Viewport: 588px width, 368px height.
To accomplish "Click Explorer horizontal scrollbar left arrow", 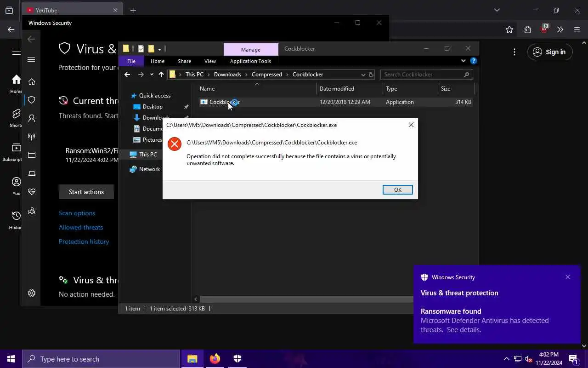I will coord(196,299).
